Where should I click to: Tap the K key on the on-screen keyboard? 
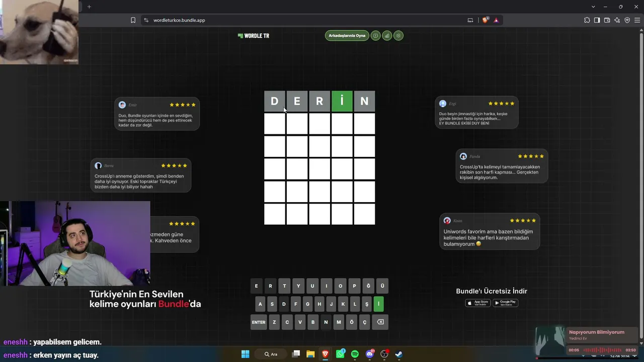coord(343,304)
